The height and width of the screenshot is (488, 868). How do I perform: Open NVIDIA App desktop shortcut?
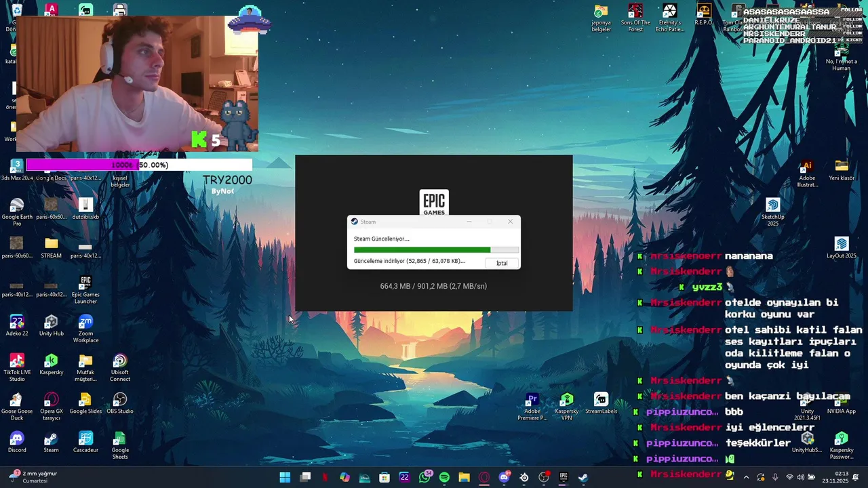tap(842, 403)
